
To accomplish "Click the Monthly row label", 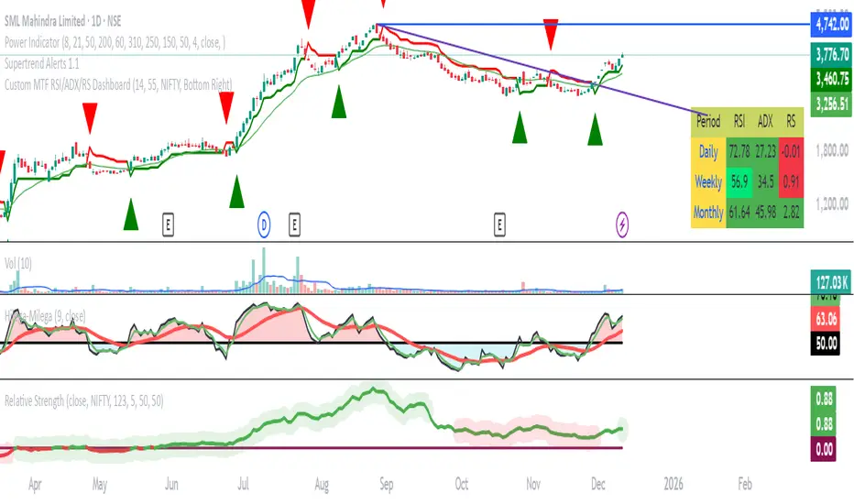I will [708, 212].
